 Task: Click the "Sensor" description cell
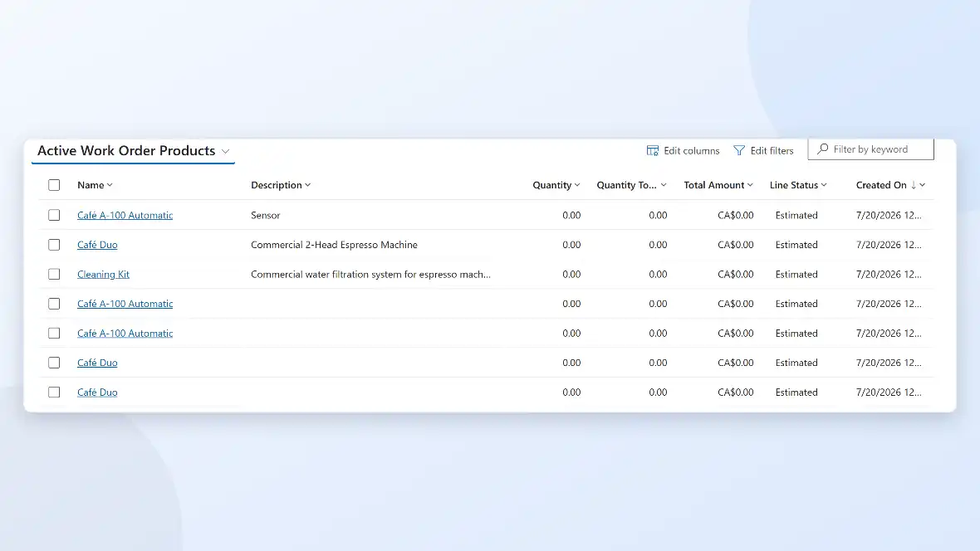point(266,215)
